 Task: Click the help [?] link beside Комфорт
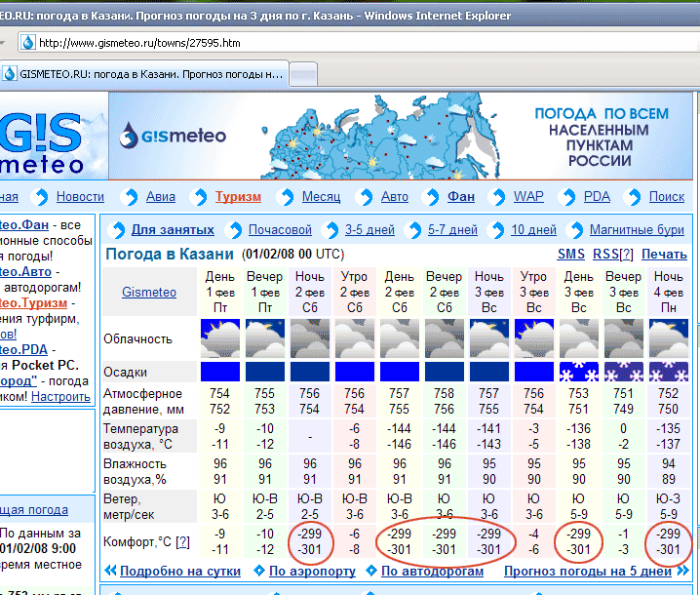[182, 542]
